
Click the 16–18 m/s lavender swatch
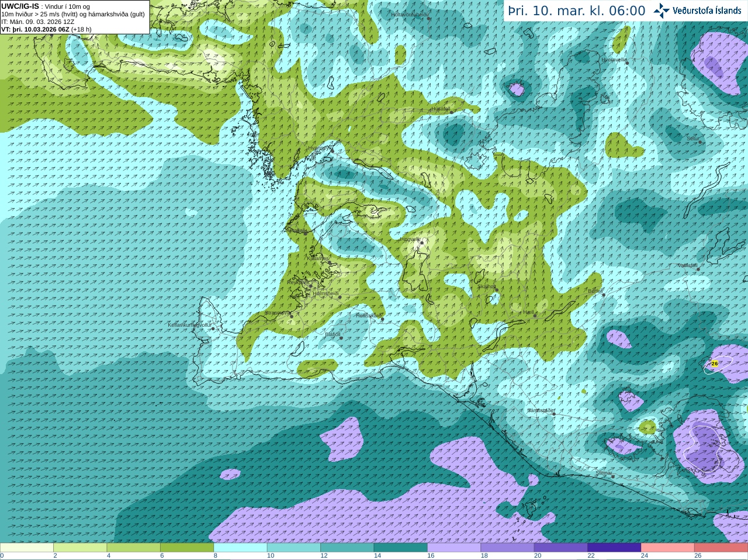pyautogui.click(x=454, y=548)
